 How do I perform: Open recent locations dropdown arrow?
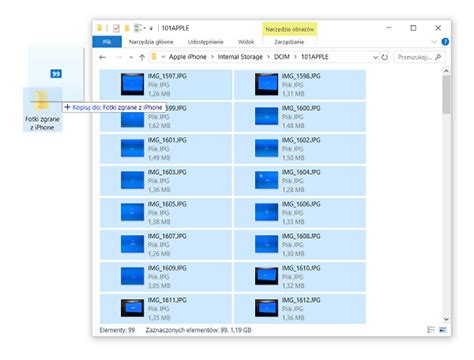pyautogui.click(x=131, y=58)
